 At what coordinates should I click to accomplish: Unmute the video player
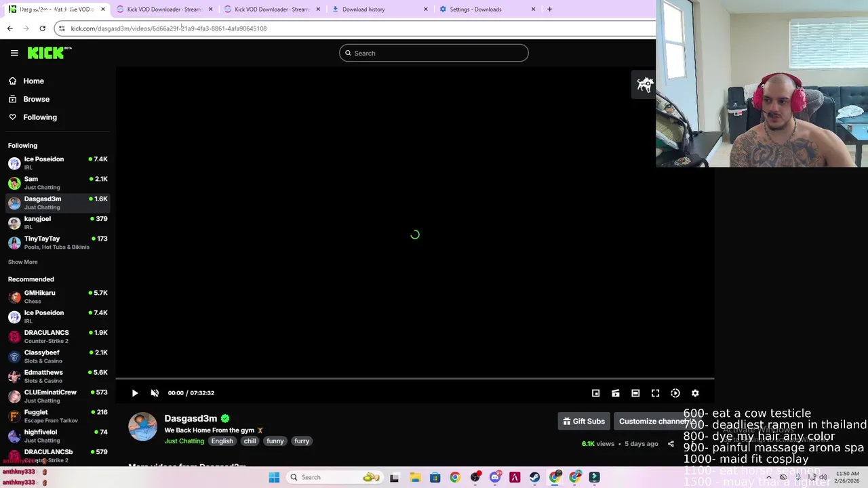pyautogui.click(x=155, y=393)
